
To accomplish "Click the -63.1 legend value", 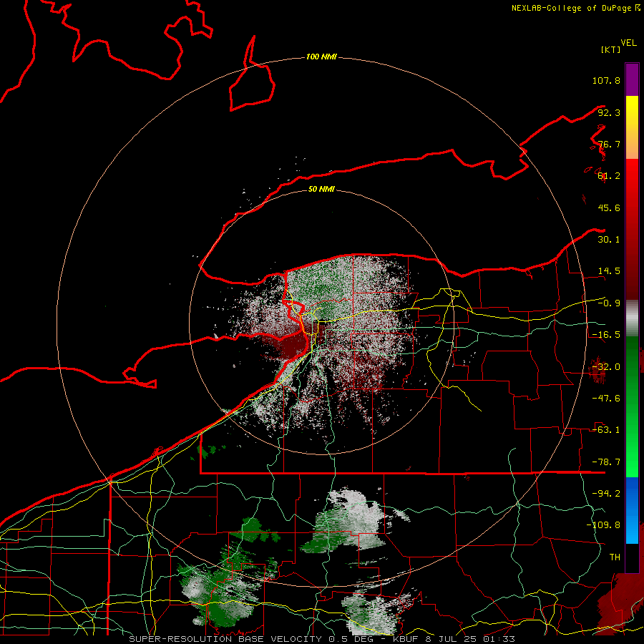I will [606, 430].
